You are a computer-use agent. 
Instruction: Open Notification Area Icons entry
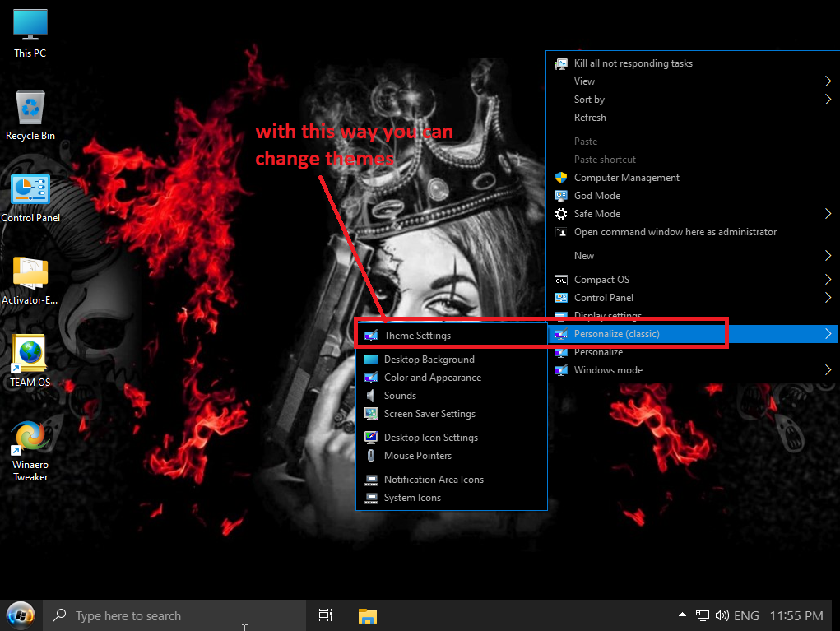[452, 480]
